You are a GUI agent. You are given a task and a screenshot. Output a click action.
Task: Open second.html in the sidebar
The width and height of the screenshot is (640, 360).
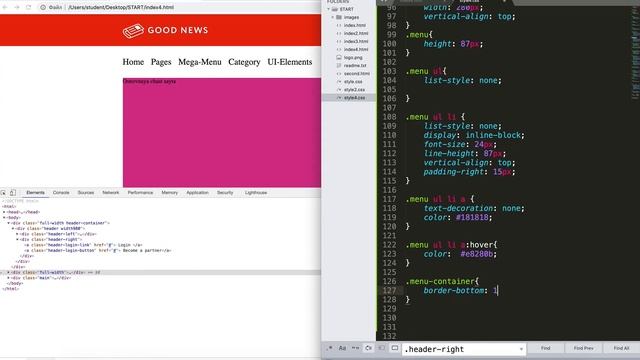coord(357,73)
